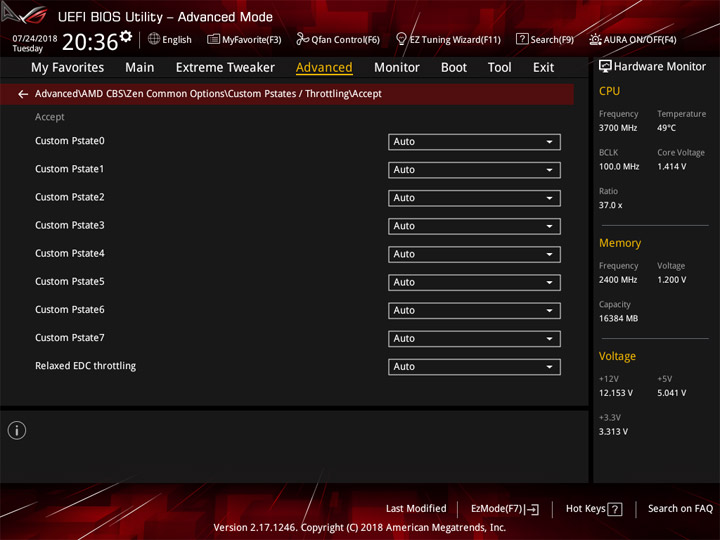Click the CPU frequency value 3700 MHz
The height and width of the screenshot is (540, 720).
click(618, 128)
